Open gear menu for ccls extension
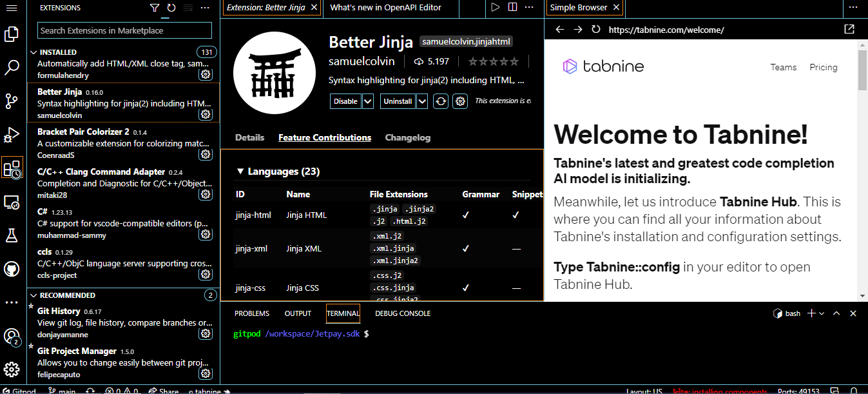 coord(206,274)
